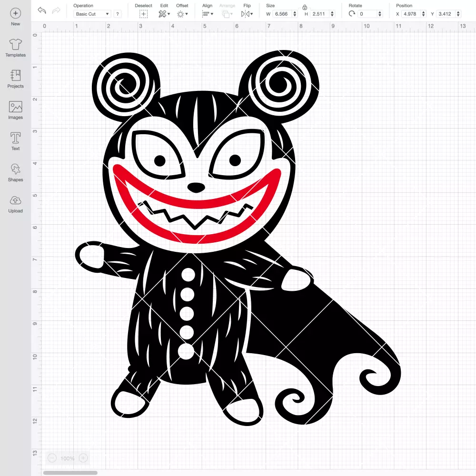Click the horizontal canvas scrollbar
Viewport: 476px width, 476px height.
click(x=70, y=473)
